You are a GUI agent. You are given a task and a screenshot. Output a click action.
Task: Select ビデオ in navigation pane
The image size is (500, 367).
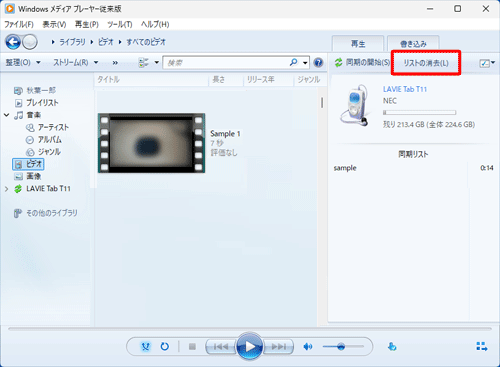(28, 164)
